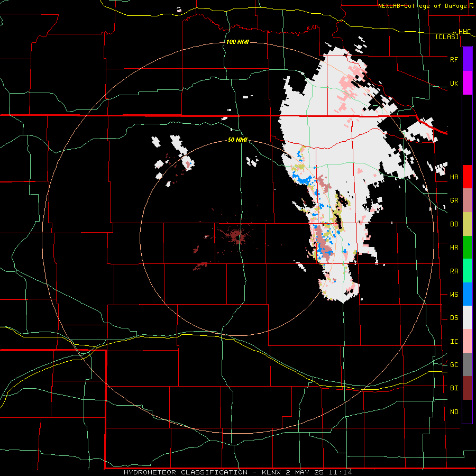This screenshot has width=476, height=476.
Task: Select the GR legend color block
Action: pos(467,200)
